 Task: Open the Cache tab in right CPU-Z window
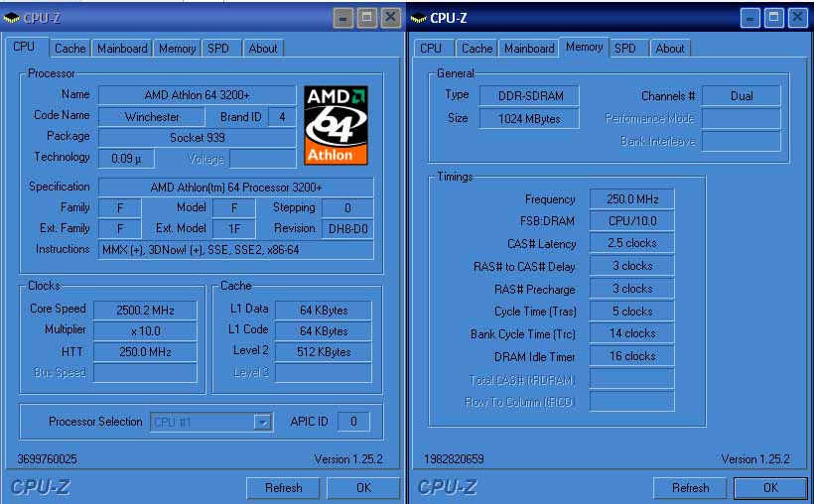[x=476, y=49]
